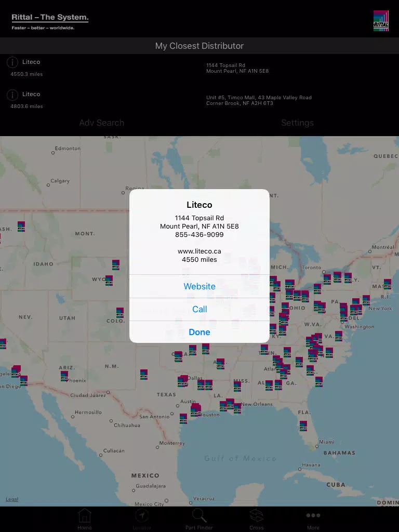Open the More tab
This screenshot has width=399, height=532.
pyautogui.click(x=313, y=520)
